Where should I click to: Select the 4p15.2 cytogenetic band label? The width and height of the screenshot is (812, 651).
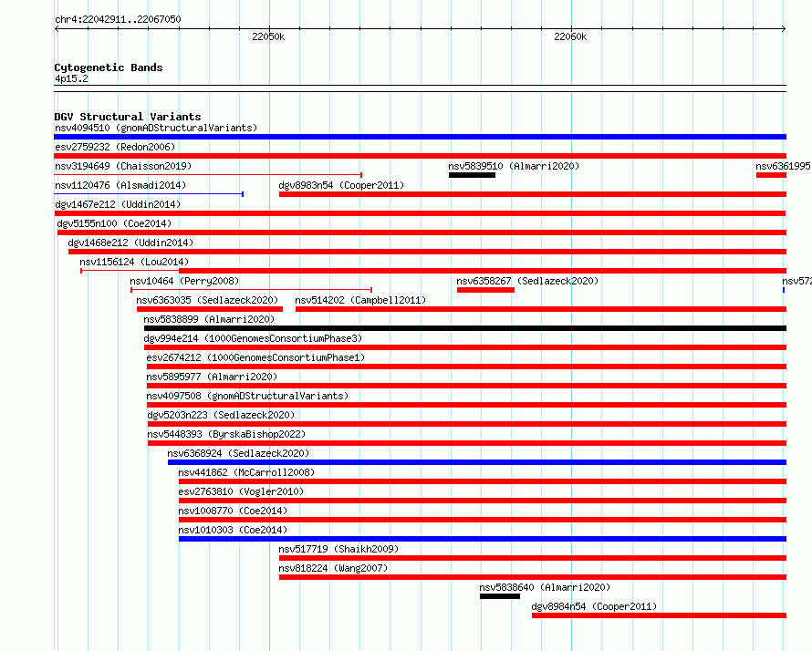[71, 78]
